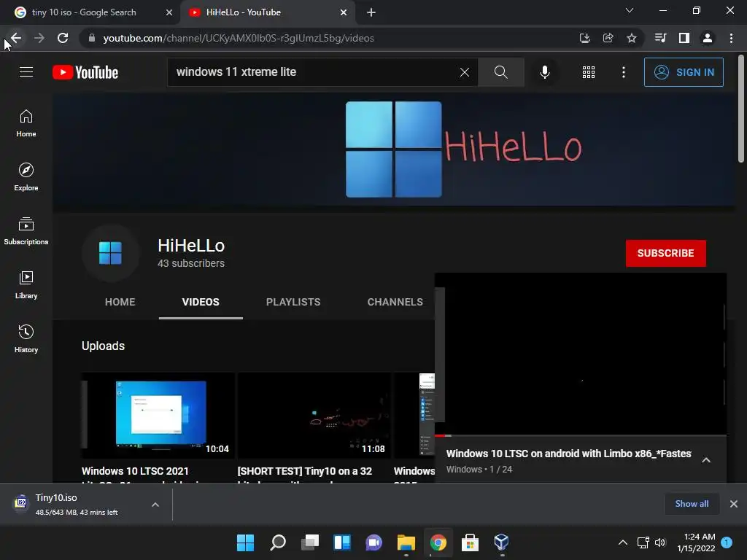This screenshot has height=560, width=747.
Task: Click the Tiny10.iso download item
Action: pos(76,505)
